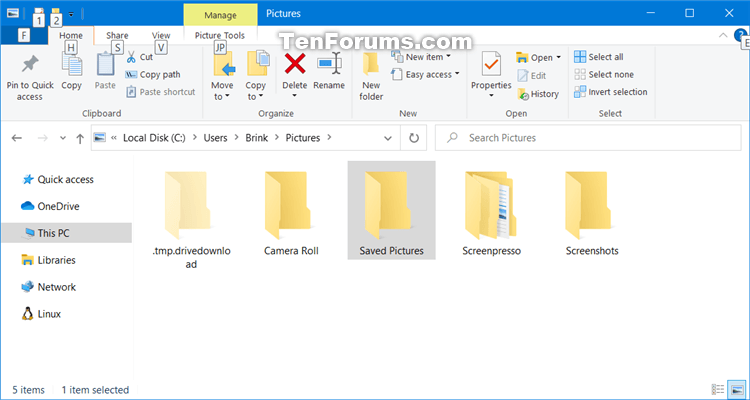Open the Picture Tools tab

[220, 35]
